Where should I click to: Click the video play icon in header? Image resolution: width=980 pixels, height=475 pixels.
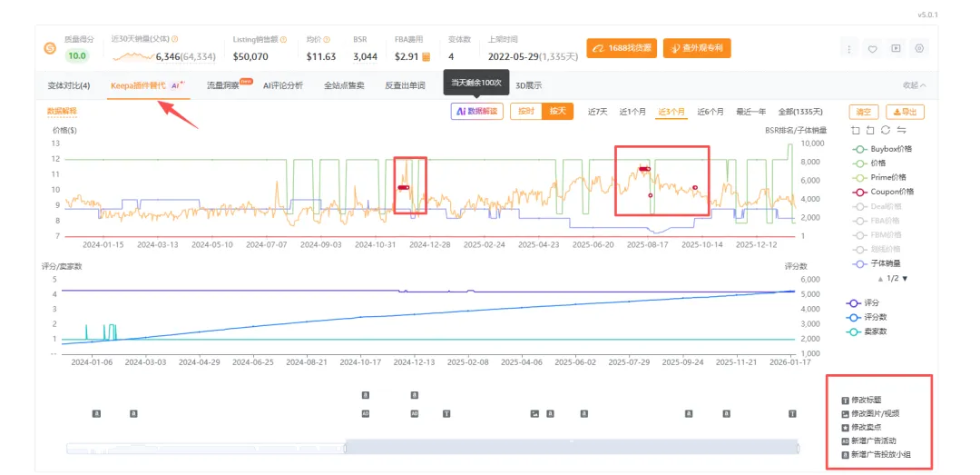(x=896, y=49)
